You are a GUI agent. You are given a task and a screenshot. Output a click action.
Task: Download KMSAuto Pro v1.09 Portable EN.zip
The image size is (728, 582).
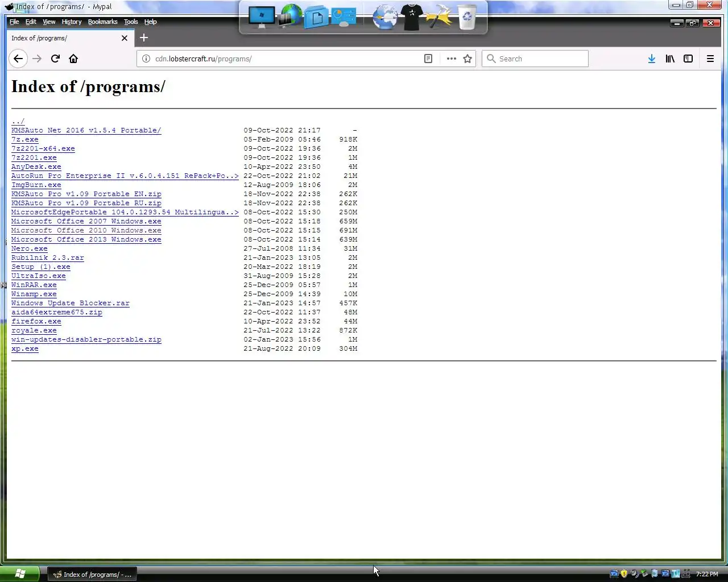click(86, 194)
